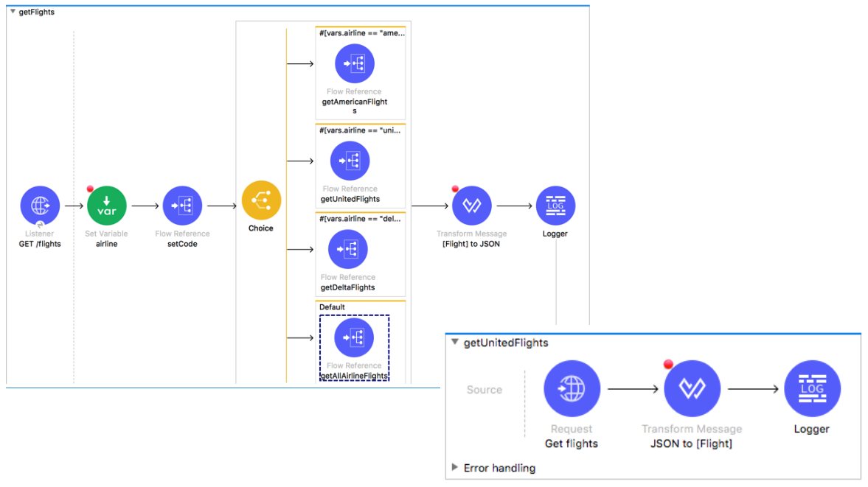The image size is (868, 487).
Task: Click the getFlights flow title
Action: click(x=37, y=13)
